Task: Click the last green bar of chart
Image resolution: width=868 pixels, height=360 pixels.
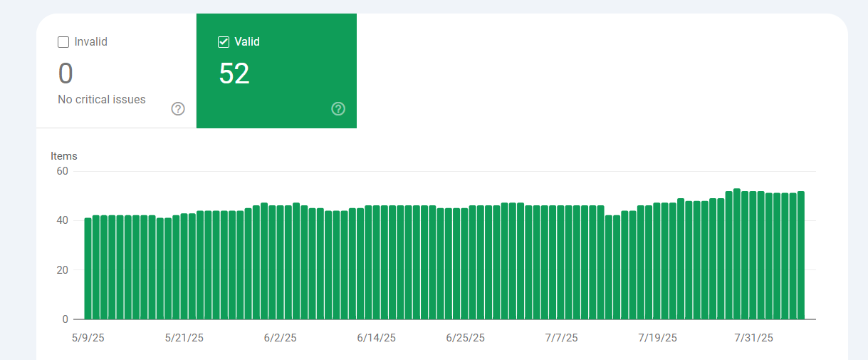Action: [x=801, y=255]
